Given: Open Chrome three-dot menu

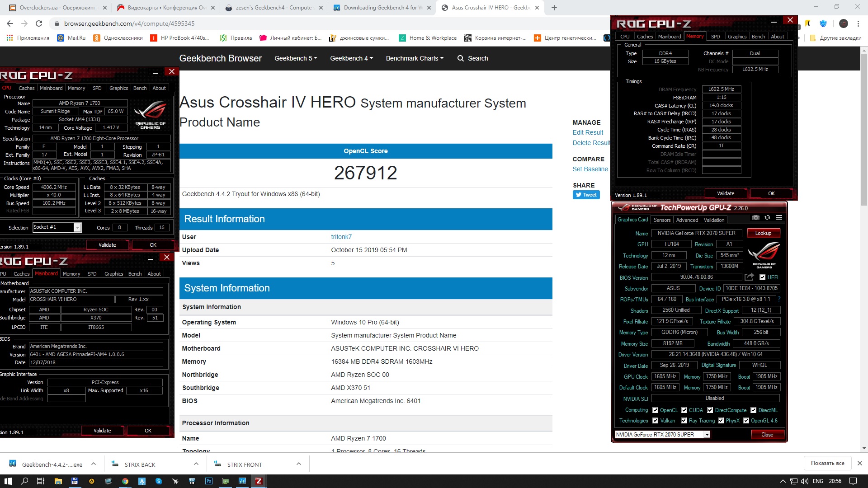Looking at the screenshot, I should click(x=858, y=23).
